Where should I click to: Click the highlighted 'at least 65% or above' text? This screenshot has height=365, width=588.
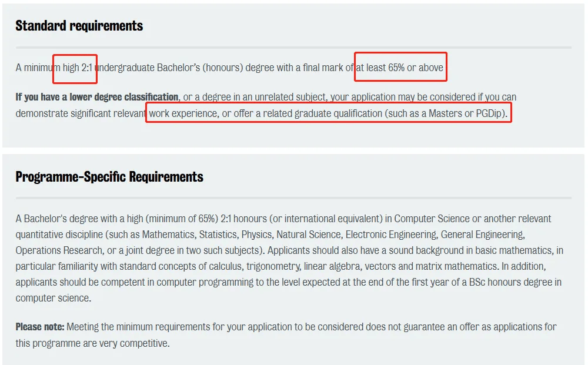pyautogui.click(x=399, y=68)
